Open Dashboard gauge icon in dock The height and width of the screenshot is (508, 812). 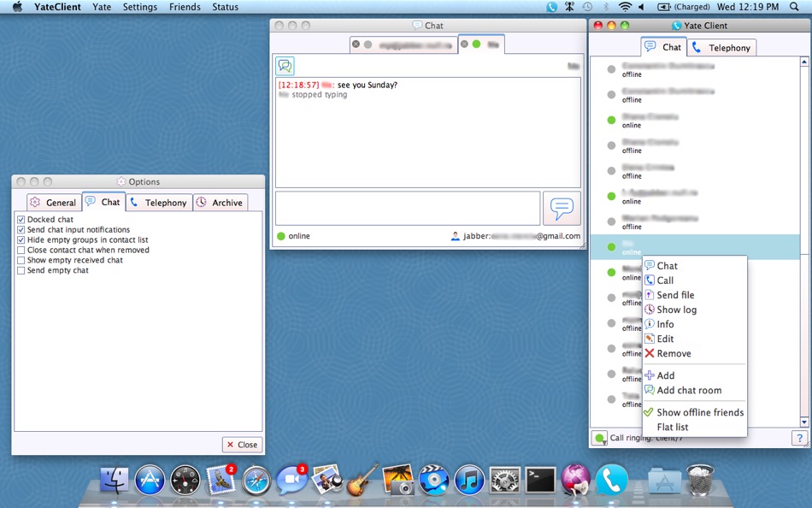(185, 481)
